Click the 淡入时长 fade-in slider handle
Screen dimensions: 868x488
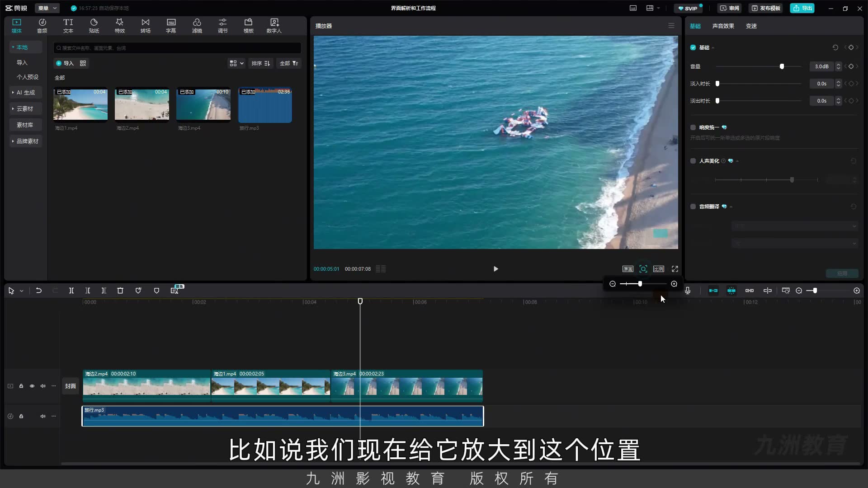717,84
